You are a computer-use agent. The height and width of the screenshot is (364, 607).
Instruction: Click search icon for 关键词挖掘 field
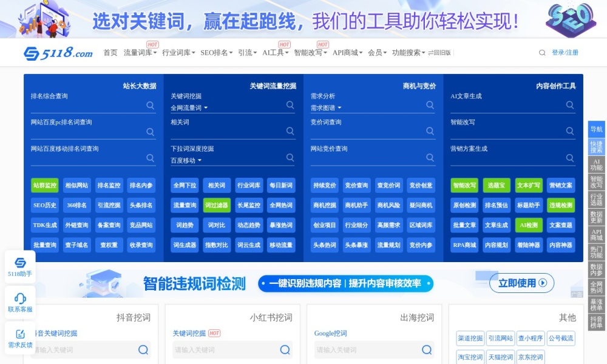click(x=290, y=105)
